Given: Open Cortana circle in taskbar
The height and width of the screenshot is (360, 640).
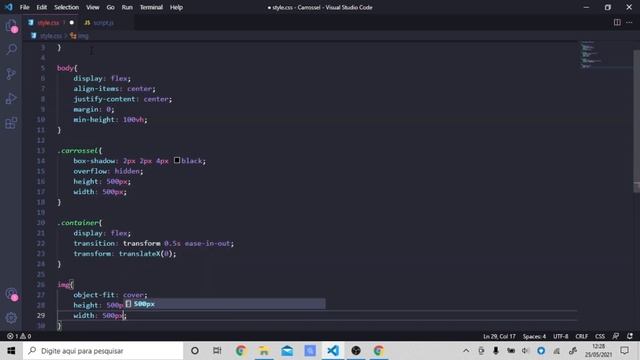Looking at the screenshot, I should click(x=195, y=351).
